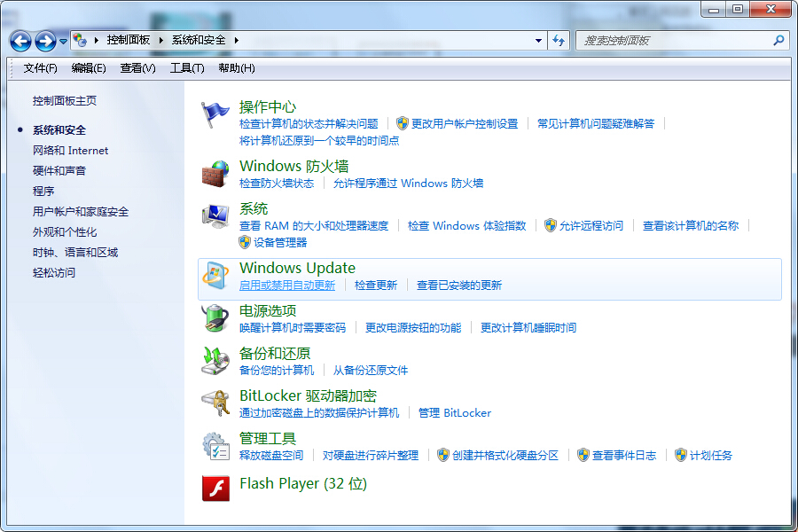This screenshot has height=532, width=798.
Task: Click the 电源选项 battery icon
Action: tap(215, 318)
